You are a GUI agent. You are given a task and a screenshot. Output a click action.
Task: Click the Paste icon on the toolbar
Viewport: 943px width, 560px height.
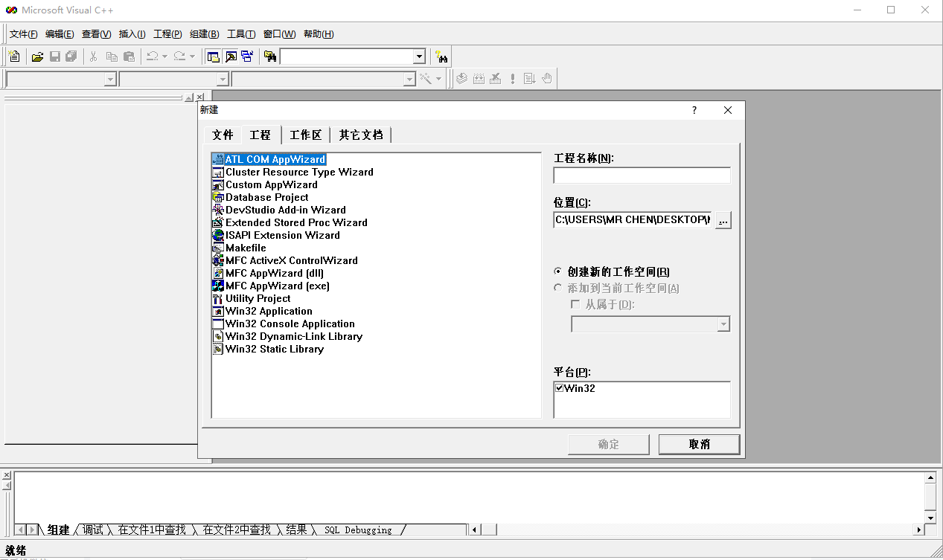(128, 56)
